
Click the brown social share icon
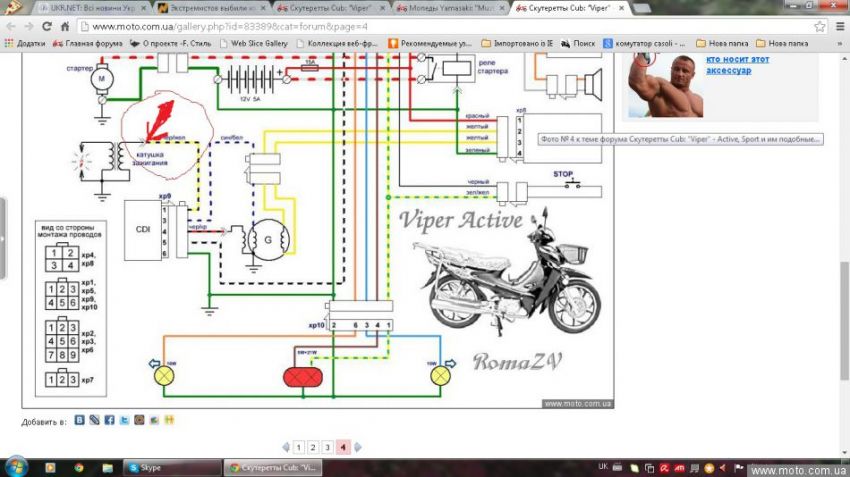[139, 420]
